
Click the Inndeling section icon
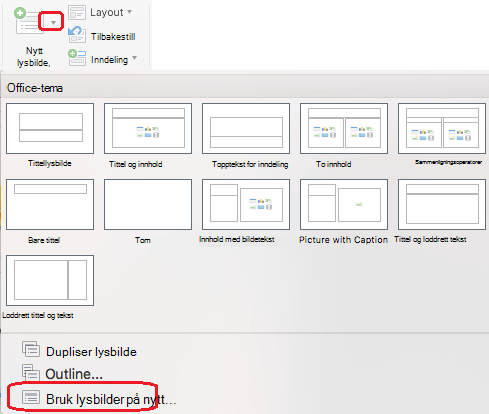click(77, 57)
